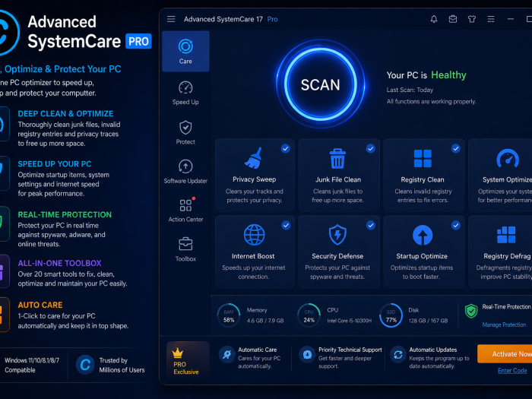Click the Privacy Sweep title text
This screenshot has width=532, height=399.
(254, 179)
